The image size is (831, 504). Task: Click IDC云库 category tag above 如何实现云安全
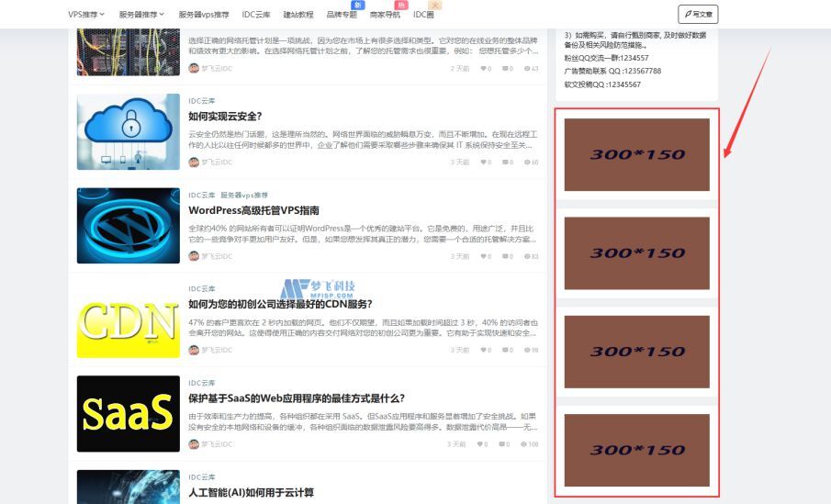pyautogui.click(x=202, y=101)
